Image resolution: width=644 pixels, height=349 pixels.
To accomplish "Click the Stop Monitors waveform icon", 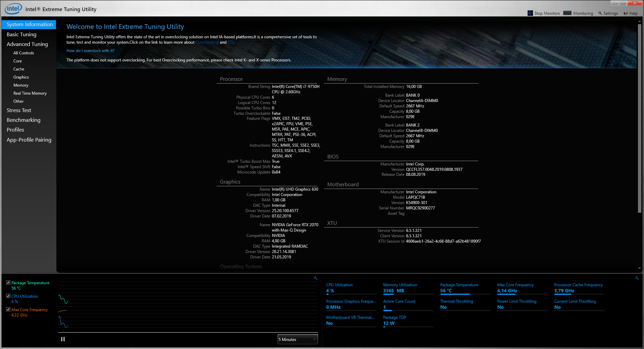I will click(530, 13).
